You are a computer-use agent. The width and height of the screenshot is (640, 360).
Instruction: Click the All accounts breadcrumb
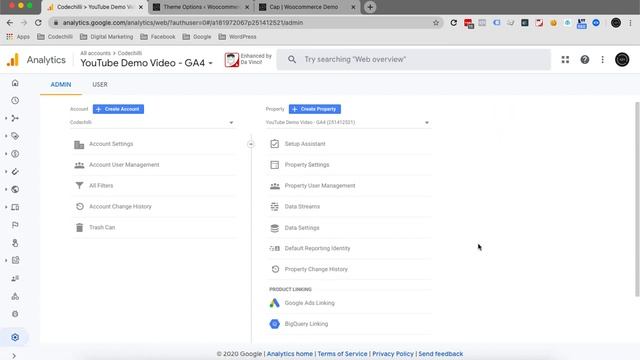pyautogui.click(x=96, y=53)
